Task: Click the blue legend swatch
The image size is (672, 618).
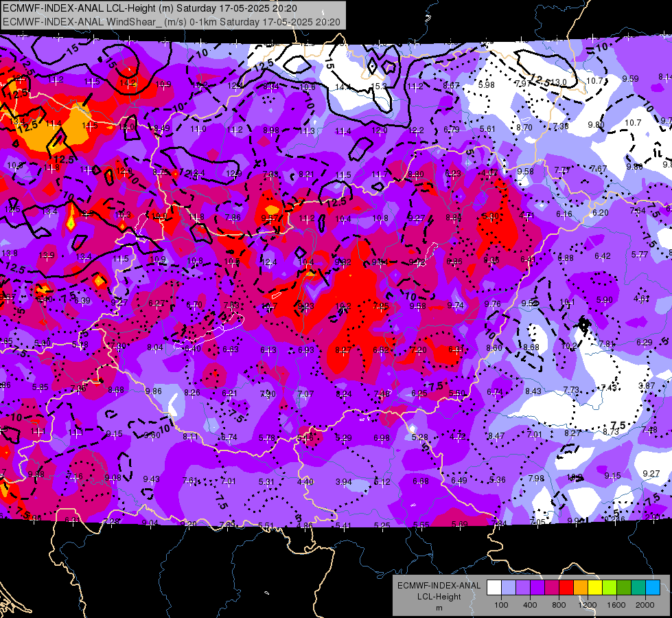Action: click(653, 588)
